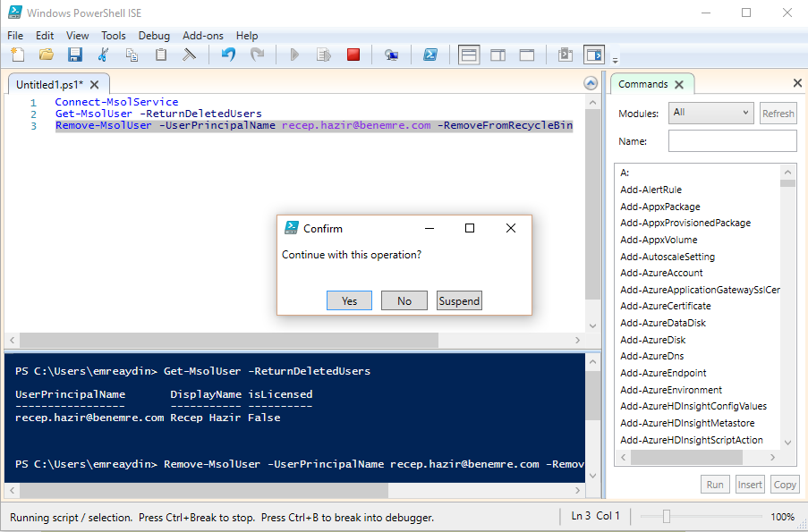
Task: Close the Commands tab with its X
Action: point(679,84)
